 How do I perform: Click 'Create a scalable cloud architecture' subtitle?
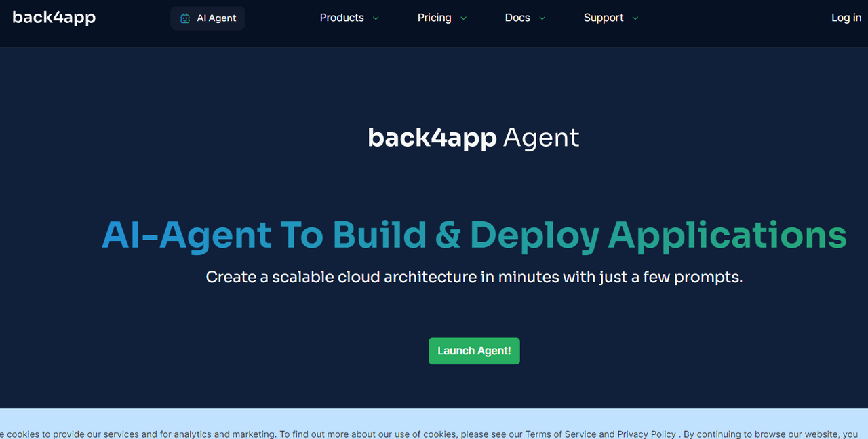pos(474,277)
